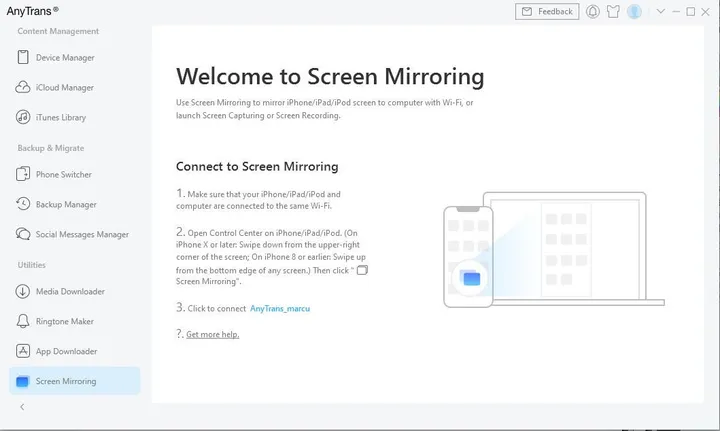This screenshot has width=720, height=431.
Task: Click the Screen Mirroring glyph in step 2
Action: [362, 270]
